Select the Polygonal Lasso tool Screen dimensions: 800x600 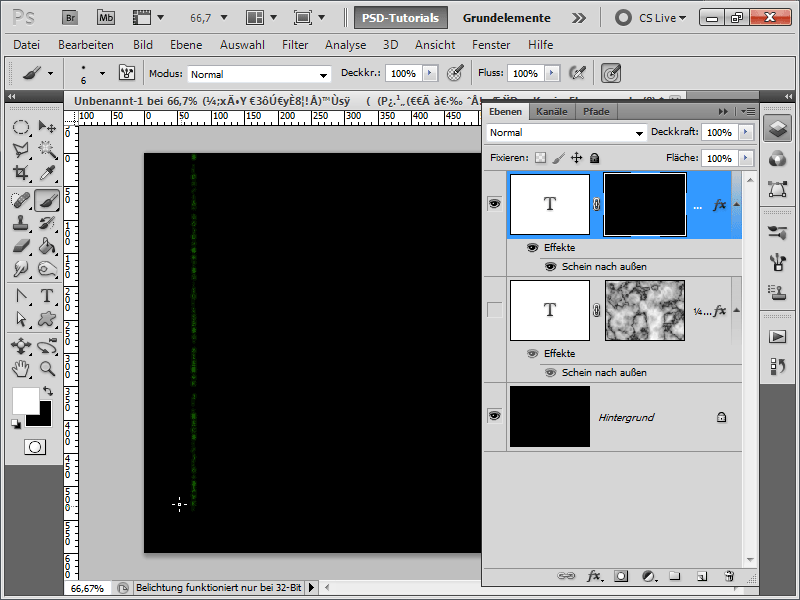[x=21, y=149]
